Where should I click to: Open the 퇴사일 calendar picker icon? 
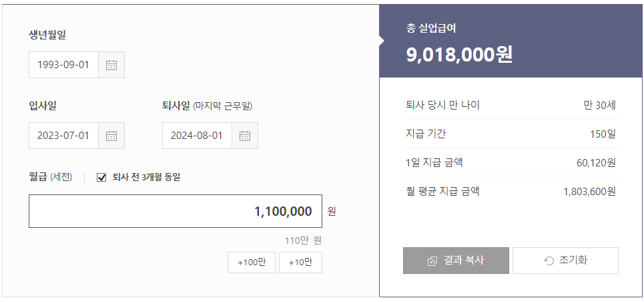[x=245, y=136]
